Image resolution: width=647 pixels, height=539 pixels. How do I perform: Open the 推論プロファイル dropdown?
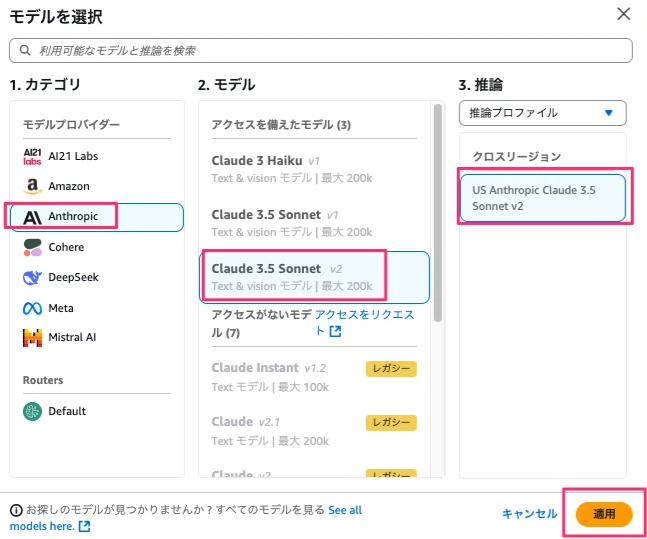coord(543,113)
